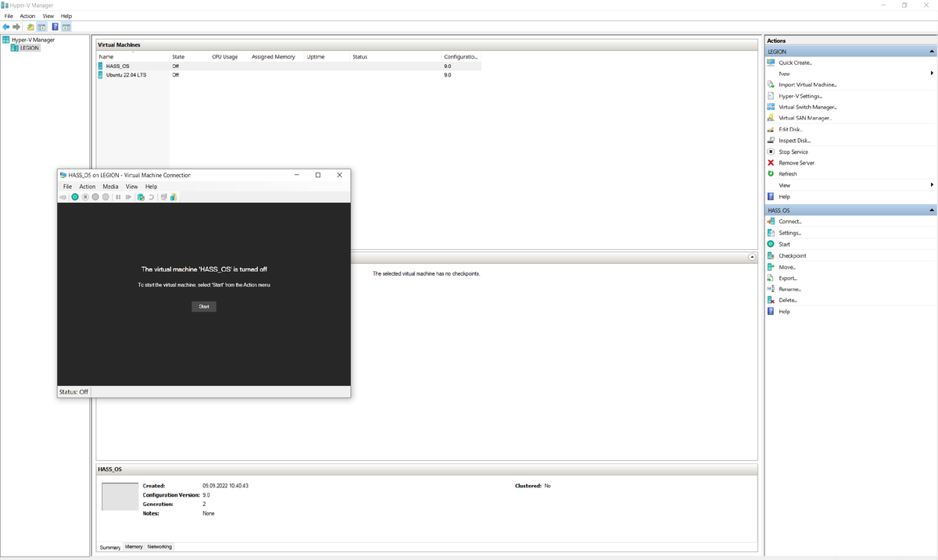Toggle Show/Hide Action Pane toolbar icon

(66, 27)
